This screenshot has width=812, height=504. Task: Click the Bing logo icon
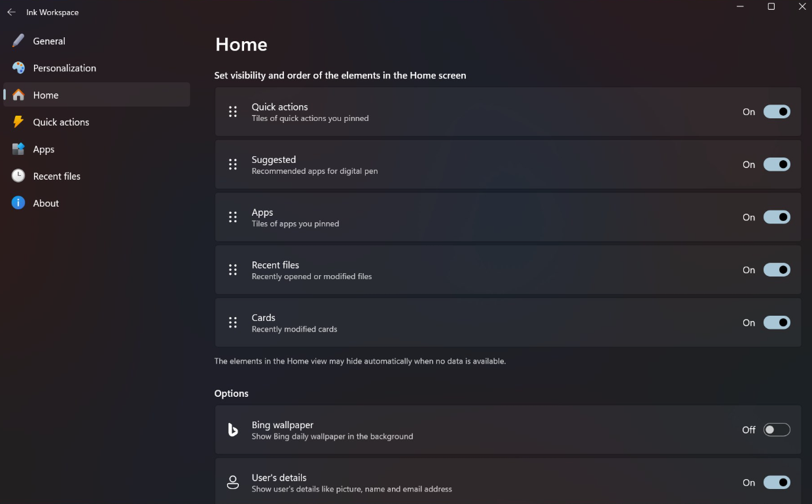tap(232, 430)
